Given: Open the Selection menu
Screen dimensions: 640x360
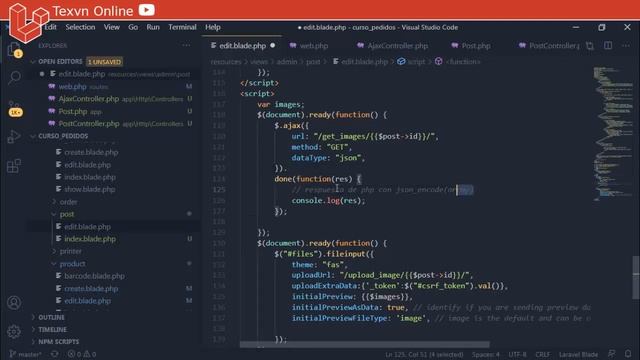Looking at the screenshot, I should (80, 27).
